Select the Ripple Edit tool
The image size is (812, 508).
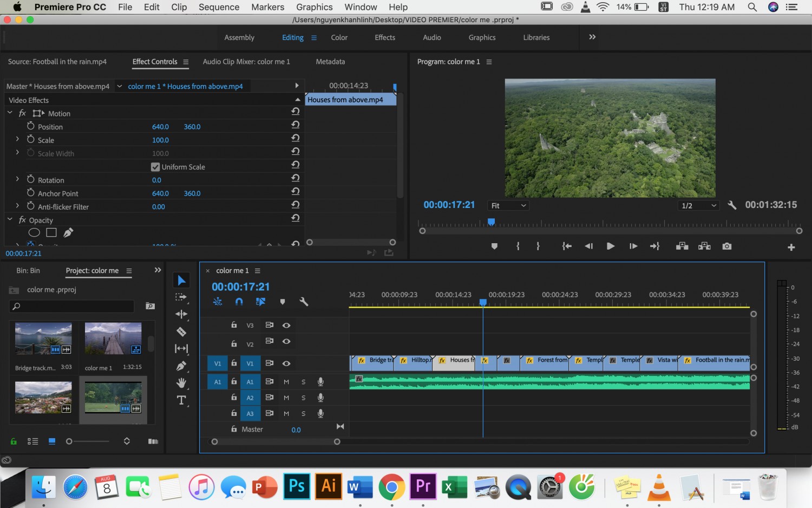click(181, 314)
